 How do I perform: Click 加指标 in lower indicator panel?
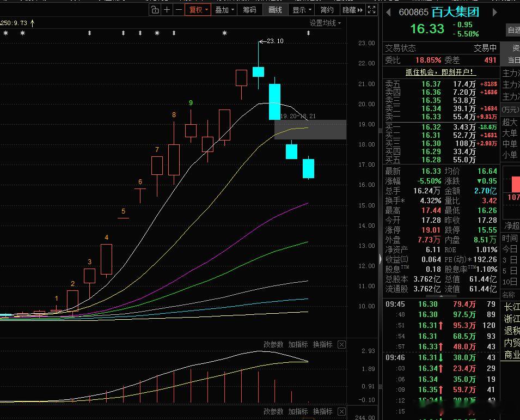298,411
